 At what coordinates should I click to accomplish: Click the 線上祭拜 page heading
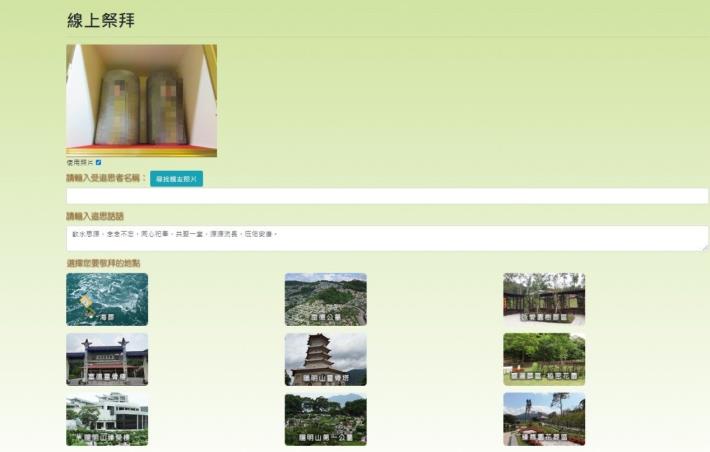(101, 20)
